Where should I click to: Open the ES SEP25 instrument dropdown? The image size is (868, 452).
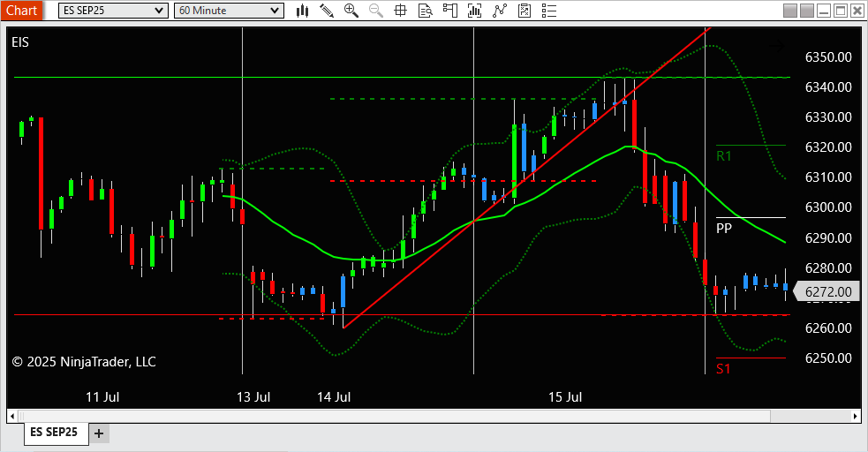coord(114,11)
